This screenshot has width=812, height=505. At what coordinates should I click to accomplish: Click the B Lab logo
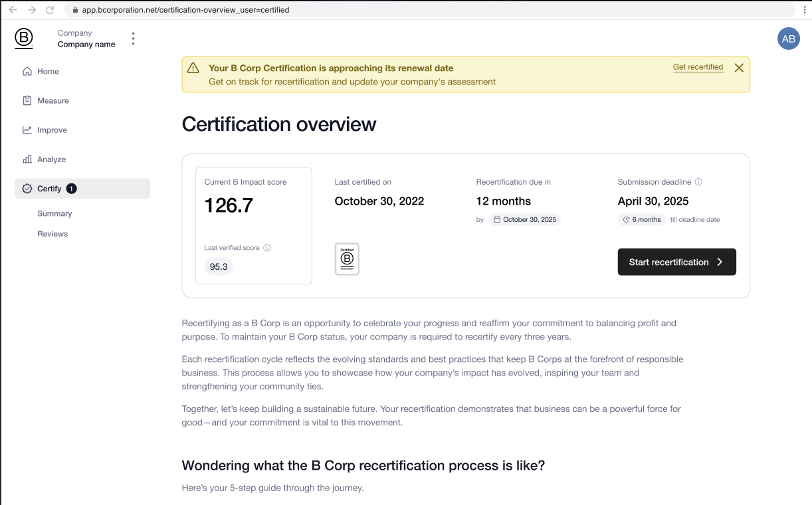click(x=24, y=39)
